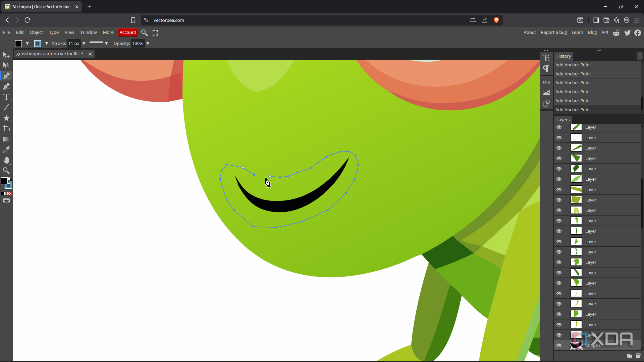Toggle visibility of seventh Layer row
Image resolution: width=644 pixels, height=362 pixels.
[559, 190]
